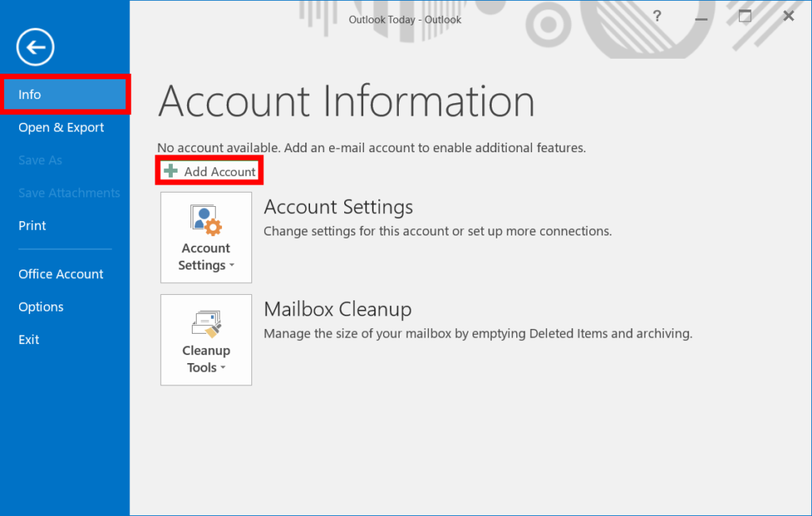The image size is (812, 516).
Task: Go to Office Account page
Action: point(61,274)
